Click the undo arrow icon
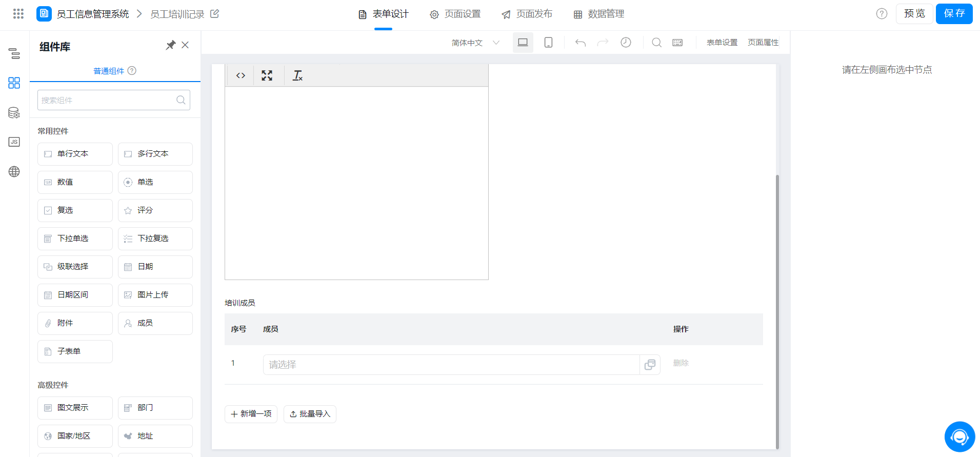The height and width of the screenshot is (457, 980). (x=580, y=43)
